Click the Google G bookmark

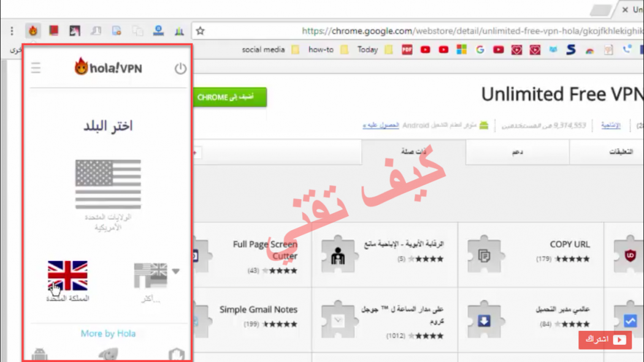(x=480, y=50)
